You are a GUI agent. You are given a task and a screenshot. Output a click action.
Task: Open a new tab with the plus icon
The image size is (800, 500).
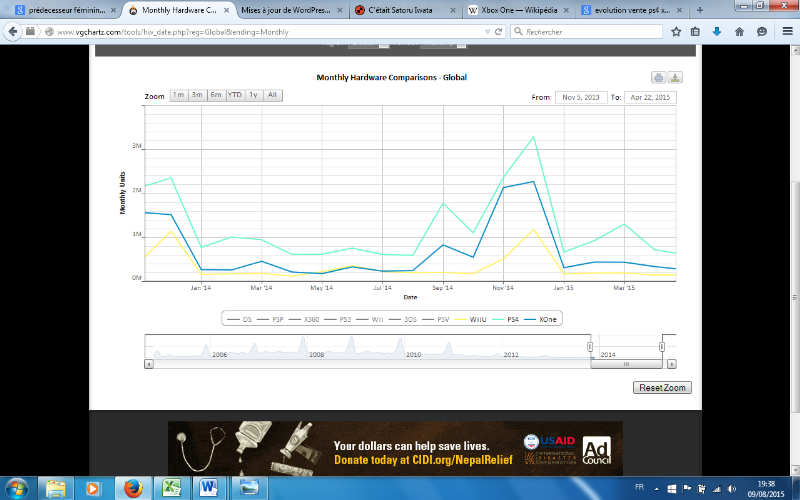click(x=700, y=10)
